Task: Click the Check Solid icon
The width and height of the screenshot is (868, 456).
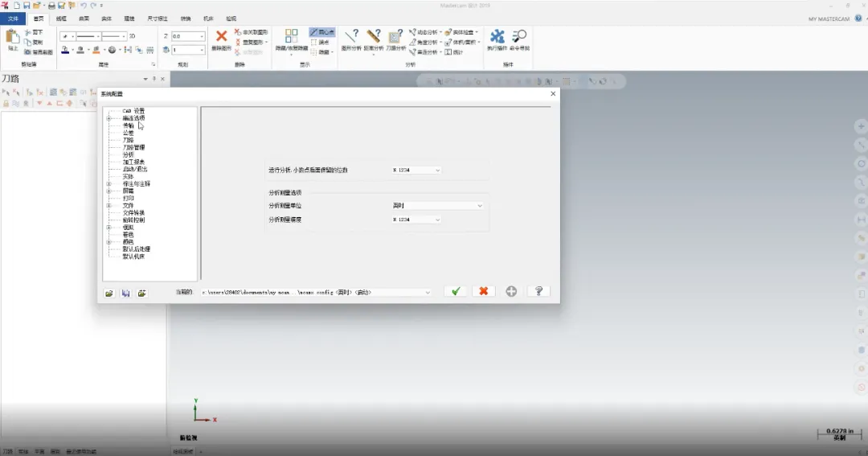Action: coord(448,32)
